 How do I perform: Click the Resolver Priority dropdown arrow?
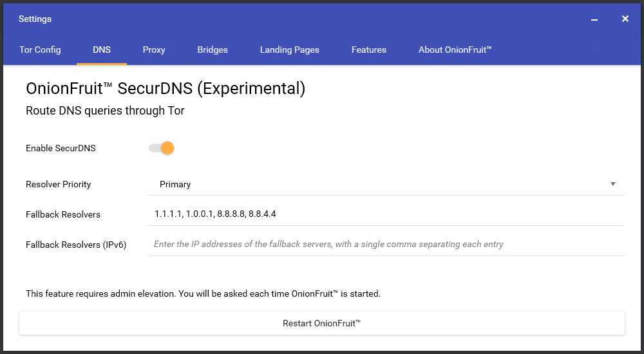[613, 184]
